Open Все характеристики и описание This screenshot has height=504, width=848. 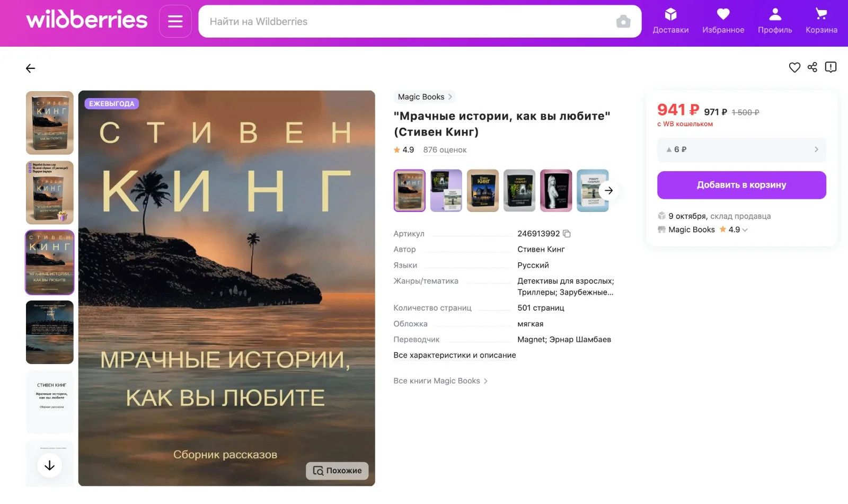[x=454, y=355]
